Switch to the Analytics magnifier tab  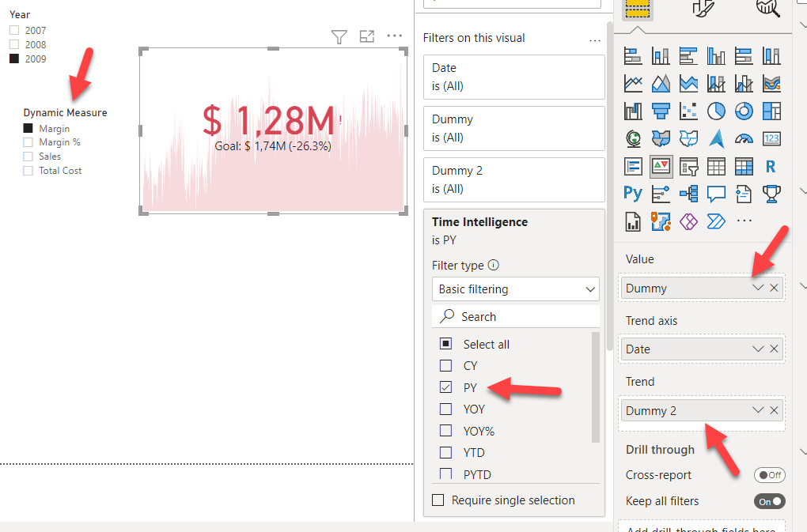[x=768, y=8]
